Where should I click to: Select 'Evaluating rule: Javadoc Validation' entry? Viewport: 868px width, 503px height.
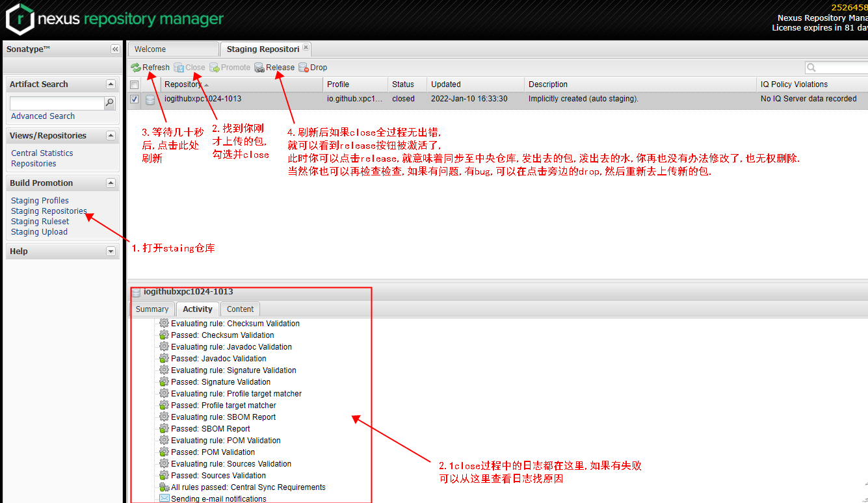[231, 347]
